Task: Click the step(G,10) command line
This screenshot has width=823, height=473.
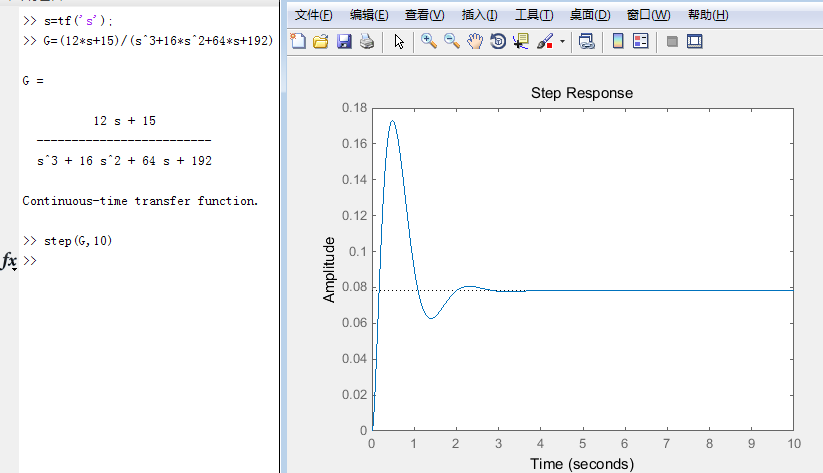Action: coord(68,240)
